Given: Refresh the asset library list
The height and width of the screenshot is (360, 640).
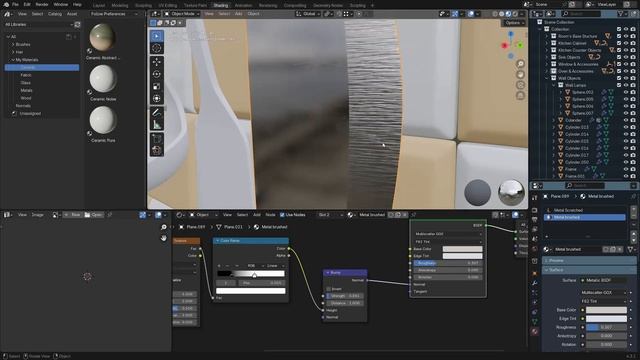Looking at the screenshot, I should (x=77, y=24).
